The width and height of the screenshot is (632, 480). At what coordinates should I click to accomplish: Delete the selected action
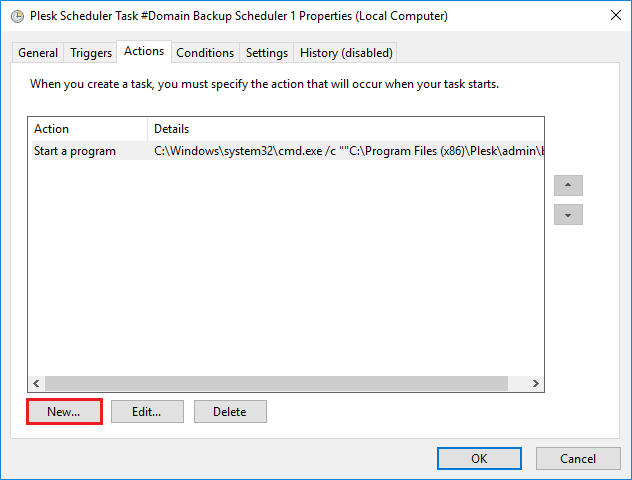[230, 411]
